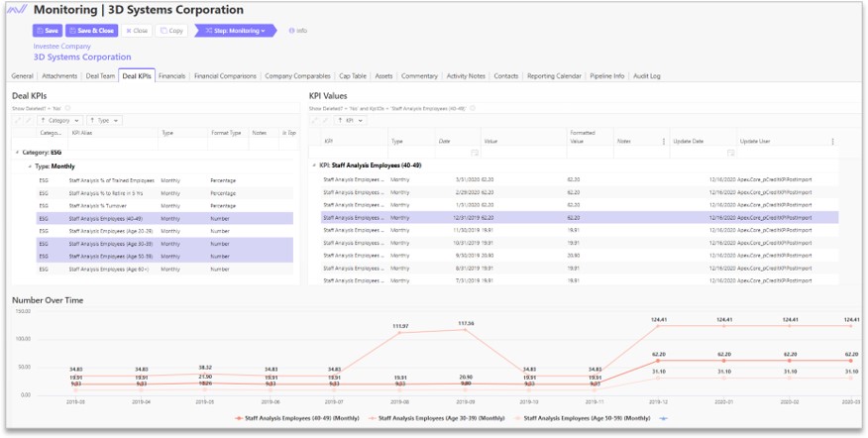
Task: Select the Staff Analysis % to Retire in 5 Yrs row
Action: coord(164,193)
